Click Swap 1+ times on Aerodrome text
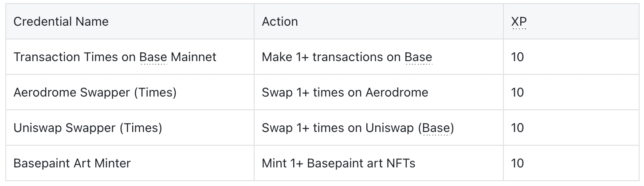 point(345,92)
